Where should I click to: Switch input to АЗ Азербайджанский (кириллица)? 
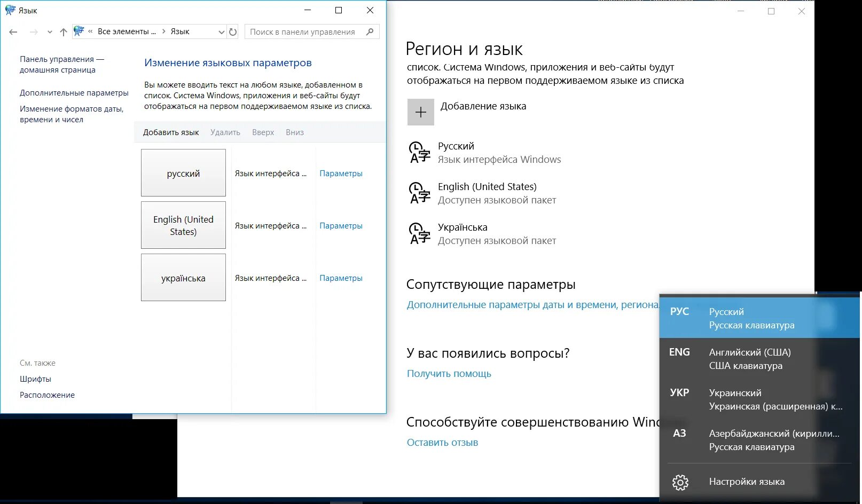tap(759, 440)
